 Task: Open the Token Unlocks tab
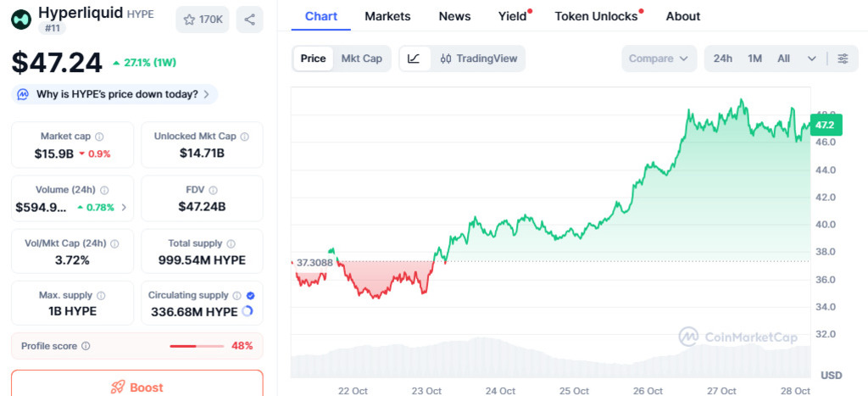596,16
